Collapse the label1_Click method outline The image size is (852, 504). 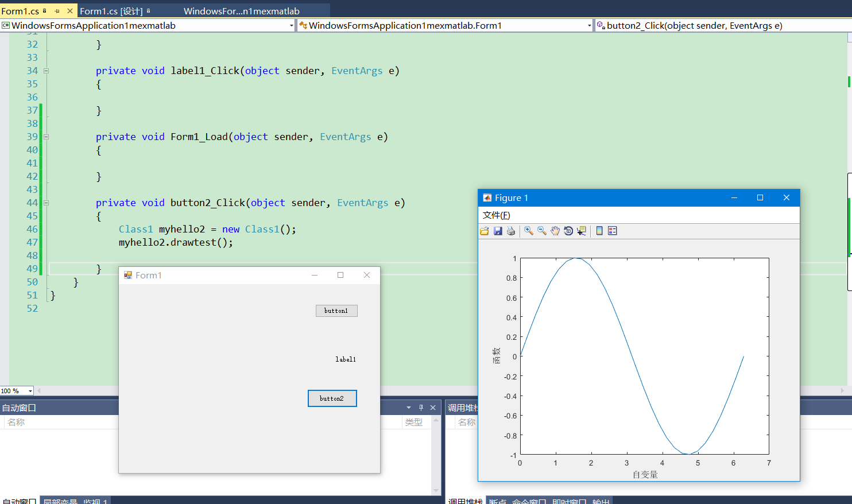(x=47, y=71)
